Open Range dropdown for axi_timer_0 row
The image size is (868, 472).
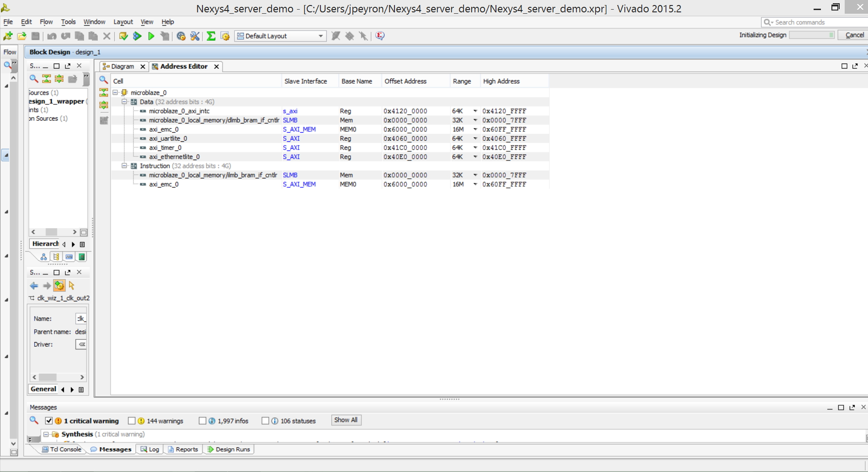[x=475, y=148]
